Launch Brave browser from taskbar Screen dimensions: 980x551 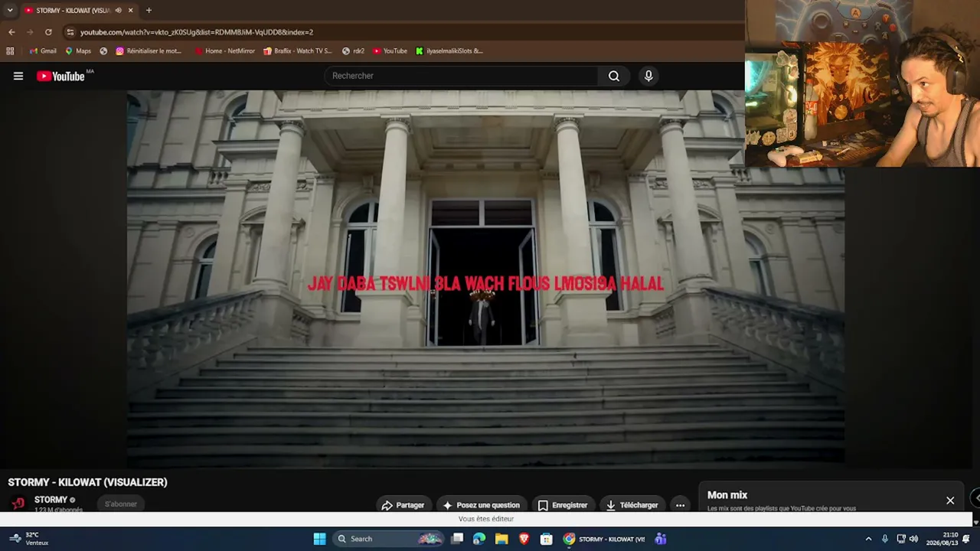point(524,539)
